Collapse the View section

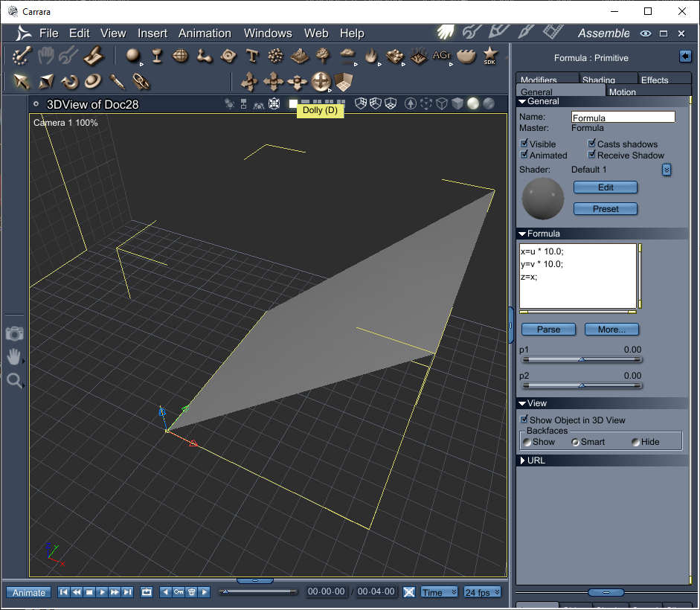coord(522,403)
